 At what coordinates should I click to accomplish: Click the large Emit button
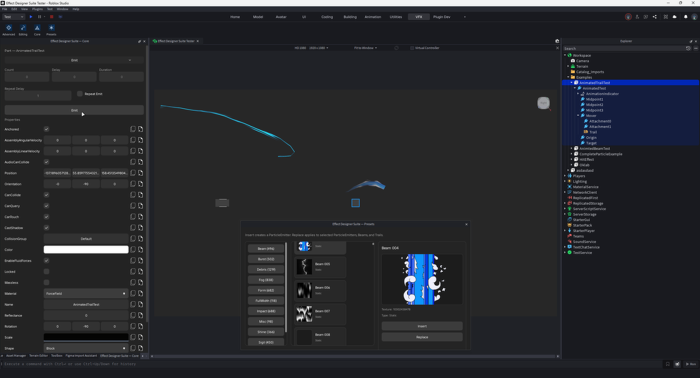point(74,110)
